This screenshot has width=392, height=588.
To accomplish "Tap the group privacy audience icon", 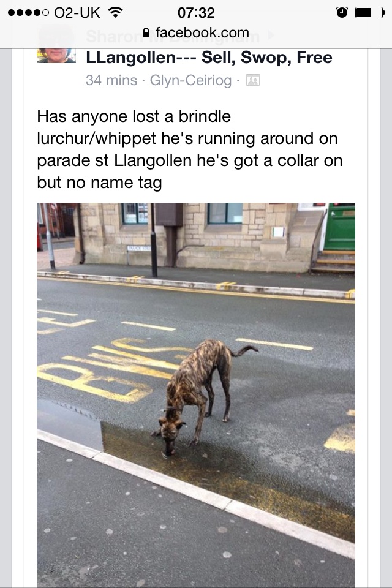I will tap(252, 80).
